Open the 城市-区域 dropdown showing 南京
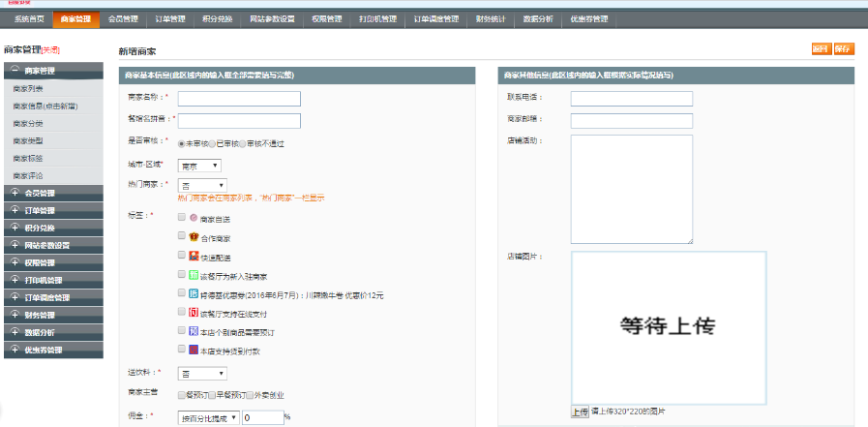 coord(199,166)
